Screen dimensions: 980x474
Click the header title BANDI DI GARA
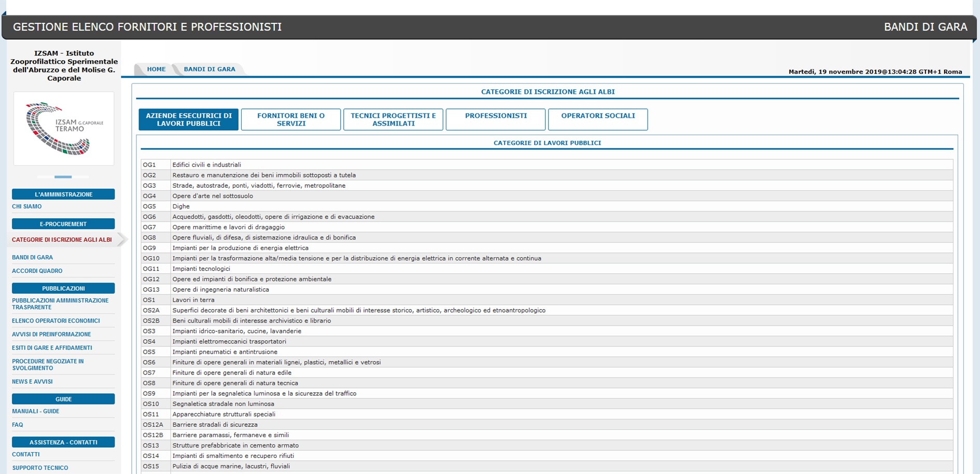pos(926,27)
